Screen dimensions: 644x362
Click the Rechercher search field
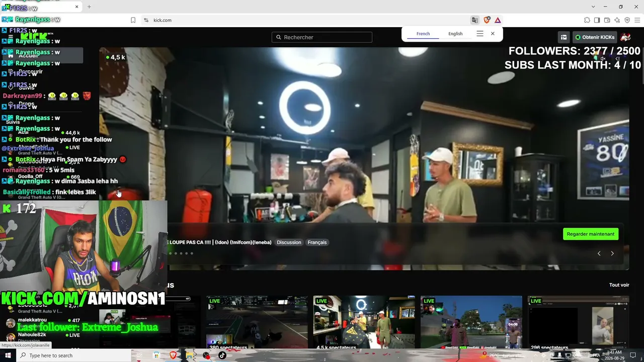click(x=322, y=37)
